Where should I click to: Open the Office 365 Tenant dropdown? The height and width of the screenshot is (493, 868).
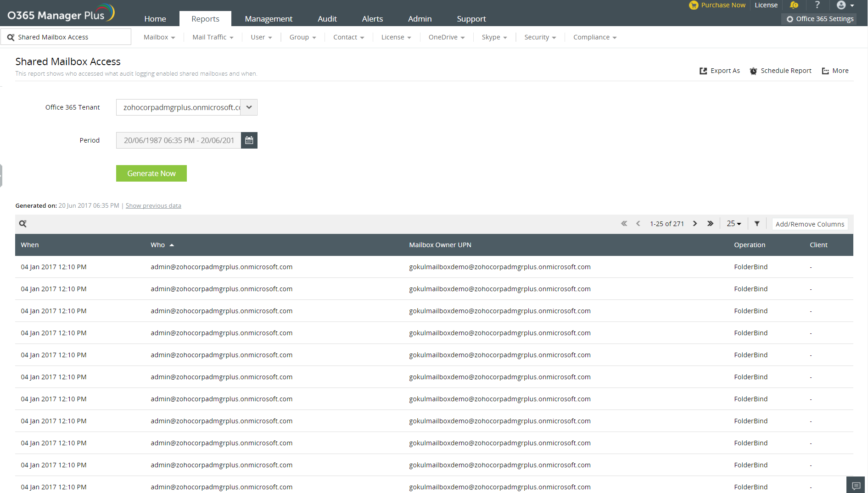(248, 107)
